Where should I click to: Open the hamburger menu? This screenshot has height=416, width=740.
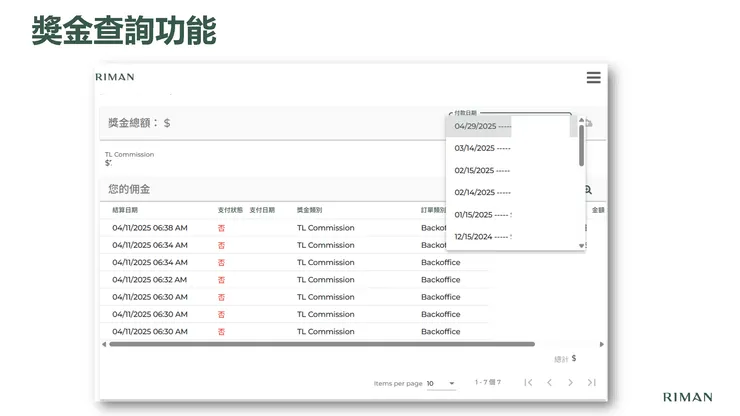(593, 77)
